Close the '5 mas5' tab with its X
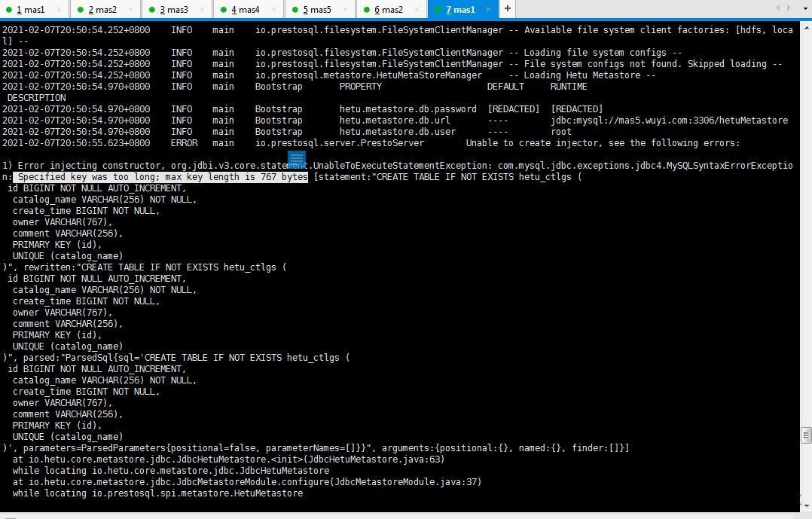Image resolution: width=812 pixels, height=519 pixels. [x=346, y=9]
